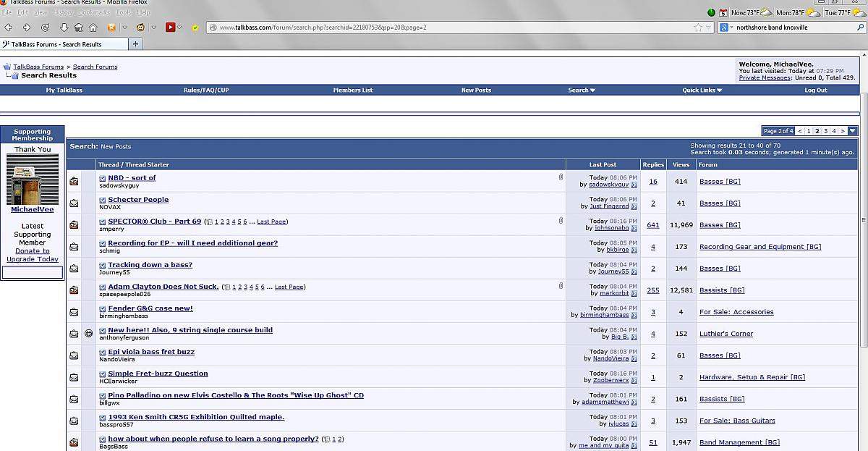Image resolution: width=868 pixels, height=451 pixels.
Task: Open Private Messages link
Action: pos(765,77)
